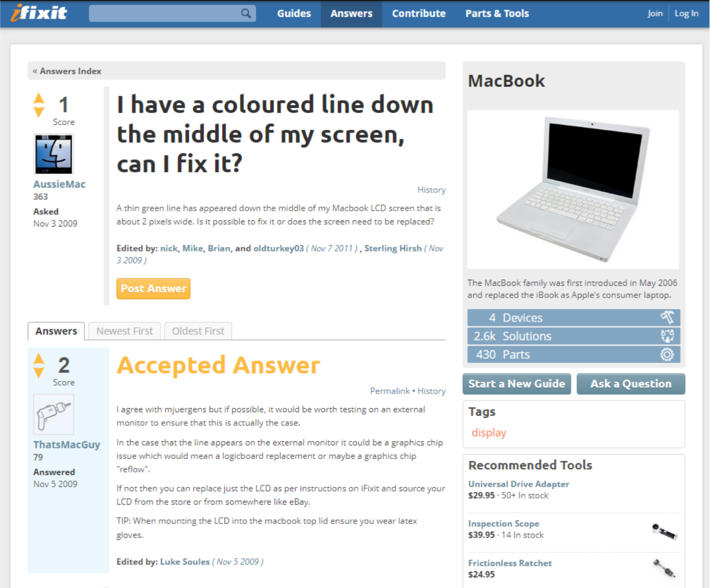Open the question's History link
710x588 pixels.
431,190
